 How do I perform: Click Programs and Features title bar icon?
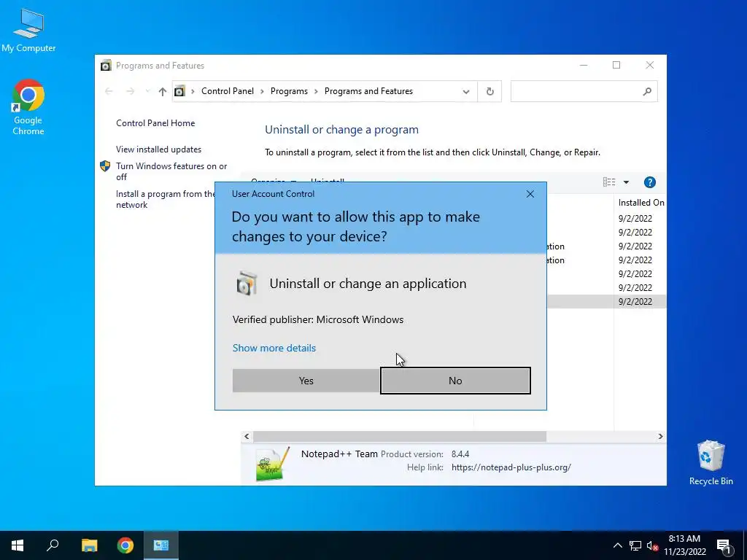click(106, 65)
